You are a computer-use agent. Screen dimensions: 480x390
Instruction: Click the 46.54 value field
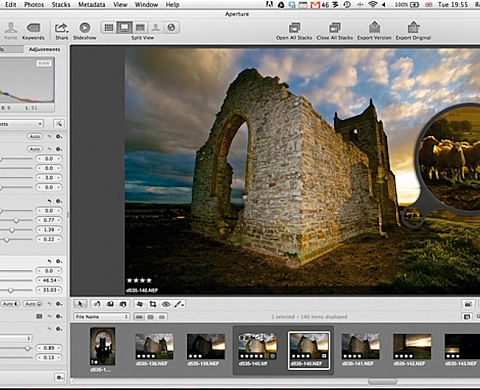click(x=49, y=280)
